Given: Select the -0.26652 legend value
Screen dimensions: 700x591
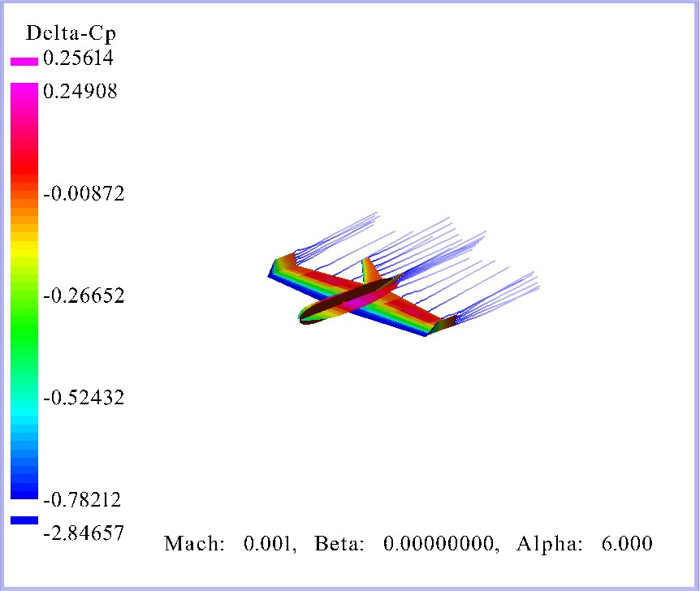Looking at the screenshot, I should pos(83,295).
